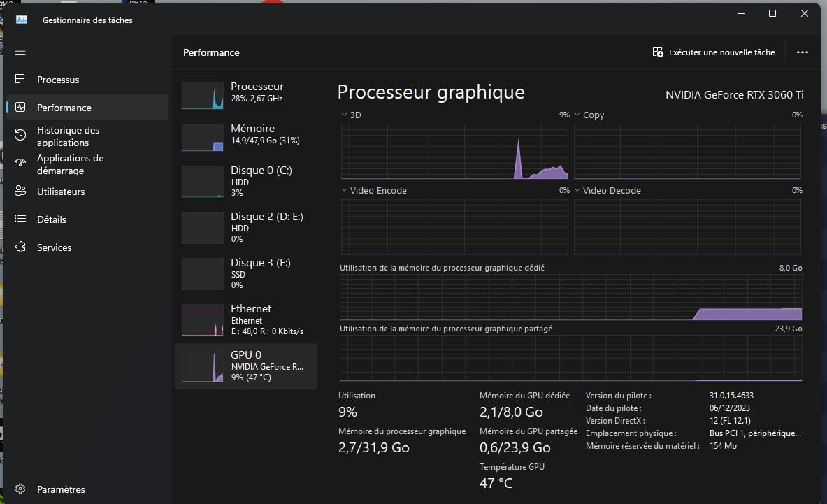Open the Services page
The width and height of the screenshot is (827, 504).
(55, 247)
